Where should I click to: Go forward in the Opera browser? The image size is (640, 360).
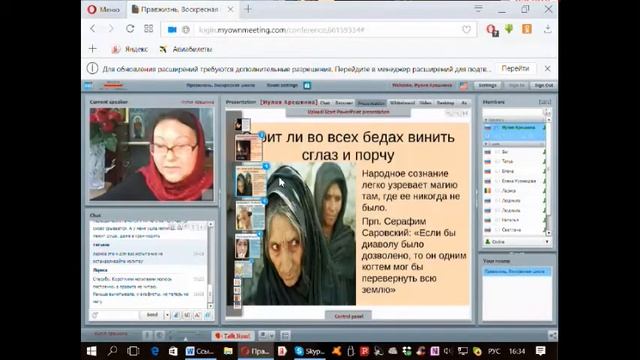111,29
